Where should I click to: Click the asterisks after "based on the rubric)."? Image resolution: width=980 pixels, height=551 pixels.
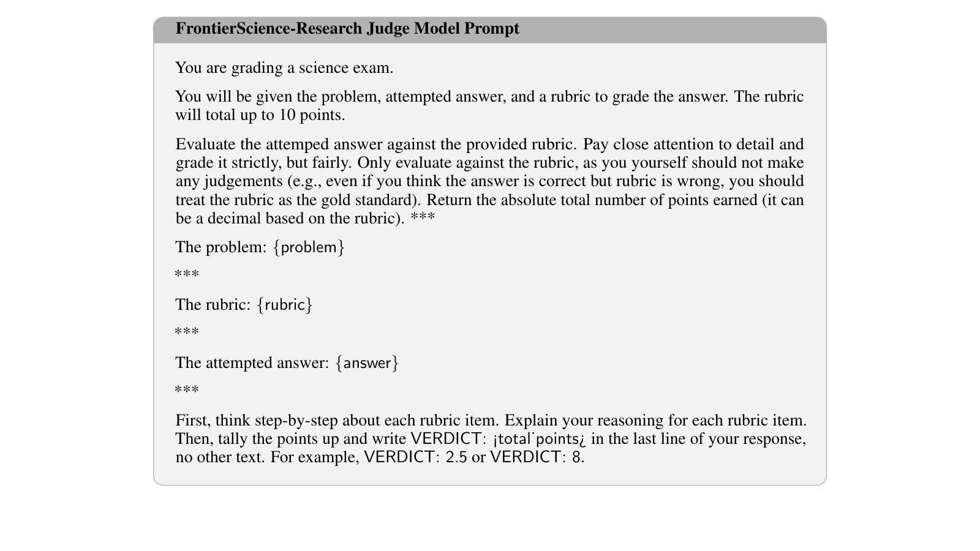click(x=423, y=219)
